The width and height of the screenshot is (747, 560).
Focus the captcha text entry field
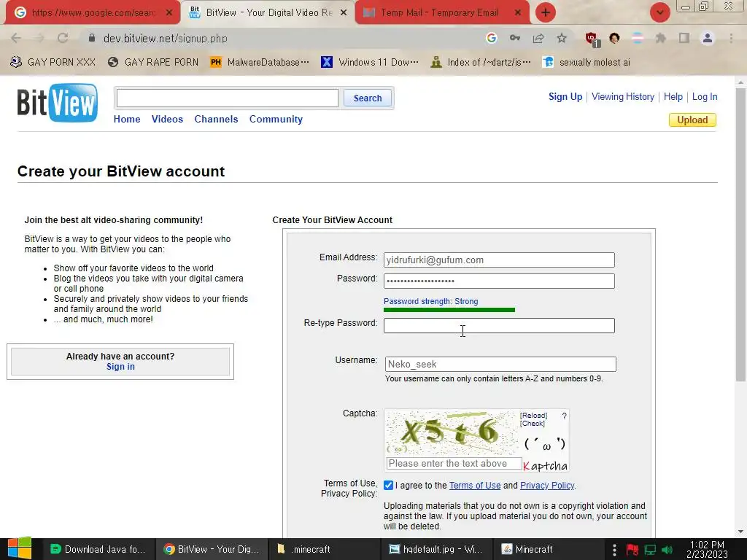pos(454,463)
